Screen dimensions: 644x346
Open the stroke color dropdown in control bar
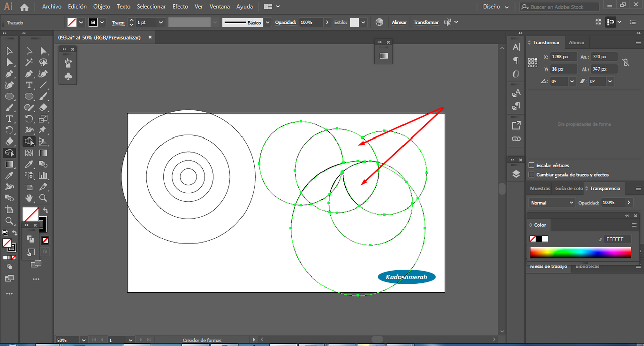(102, 22)
